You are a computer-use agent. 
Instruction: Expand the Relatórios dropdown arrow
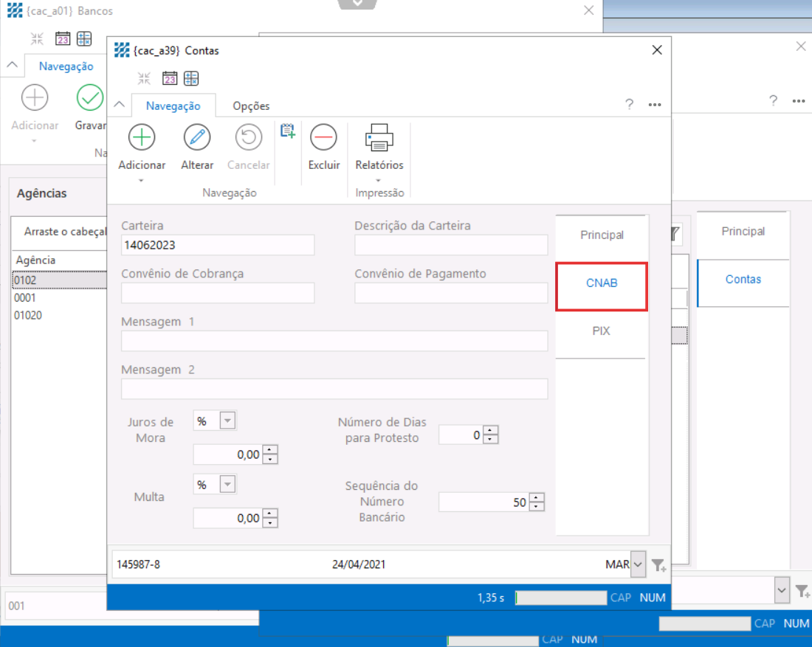379,181
